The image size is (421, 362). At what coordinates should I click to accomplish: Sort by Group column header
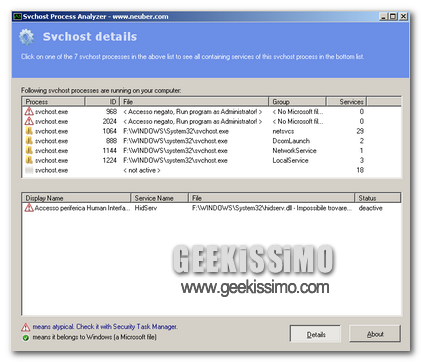click(297, 102)
